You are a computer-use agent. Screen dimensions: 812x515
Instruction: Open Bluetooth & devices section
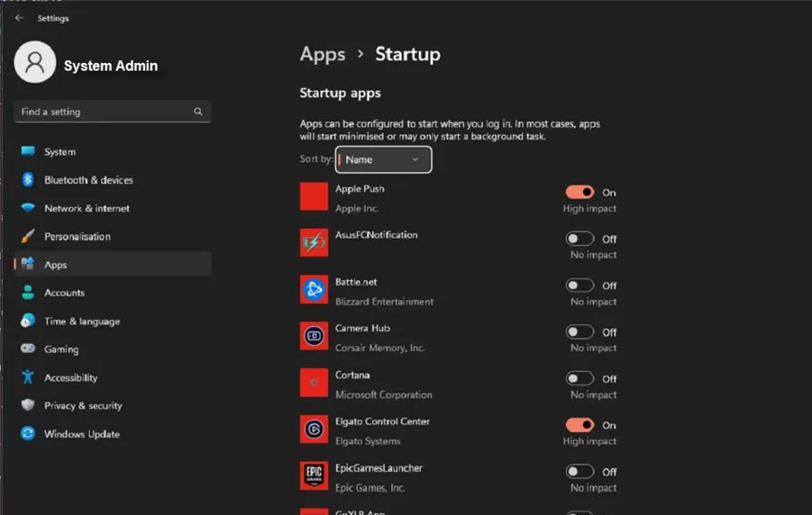[x=113, y=180]
